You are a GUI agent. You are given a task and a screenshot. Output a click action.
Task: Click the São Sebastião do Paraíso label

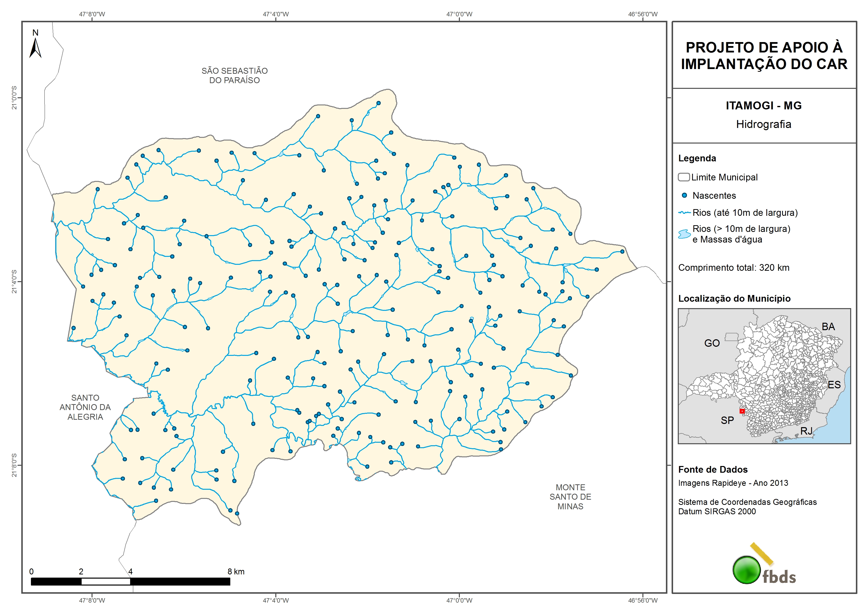[235, 75]
